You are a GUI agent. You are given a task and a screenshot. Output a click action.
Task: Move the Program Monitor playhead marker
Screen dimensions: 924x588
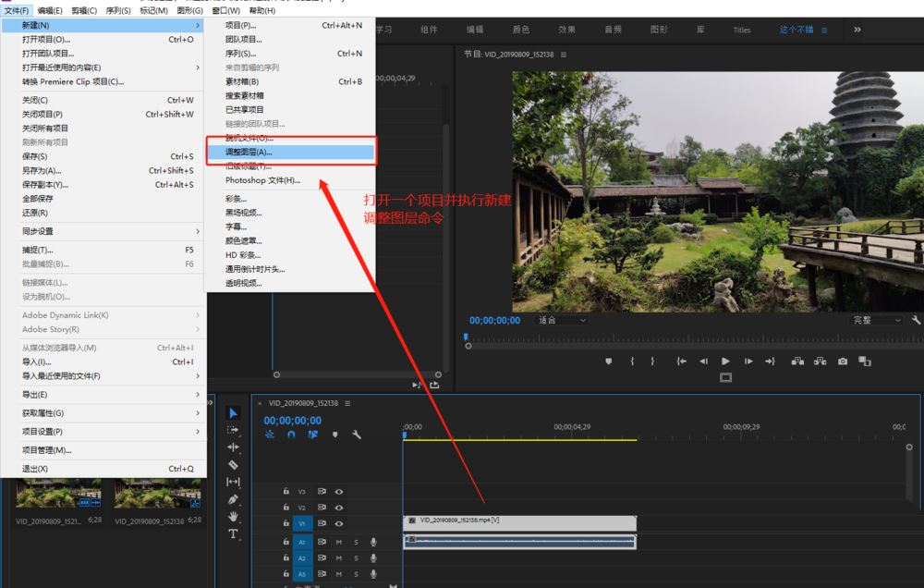tap(466, 337)
